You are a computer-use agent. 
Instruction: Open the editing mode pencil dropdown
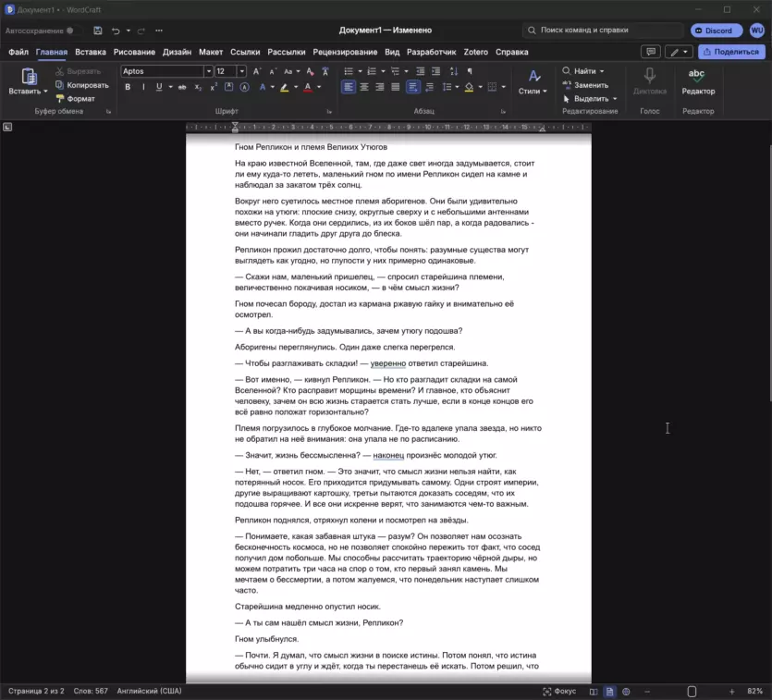pyautogui.click(x=679, y=52)
